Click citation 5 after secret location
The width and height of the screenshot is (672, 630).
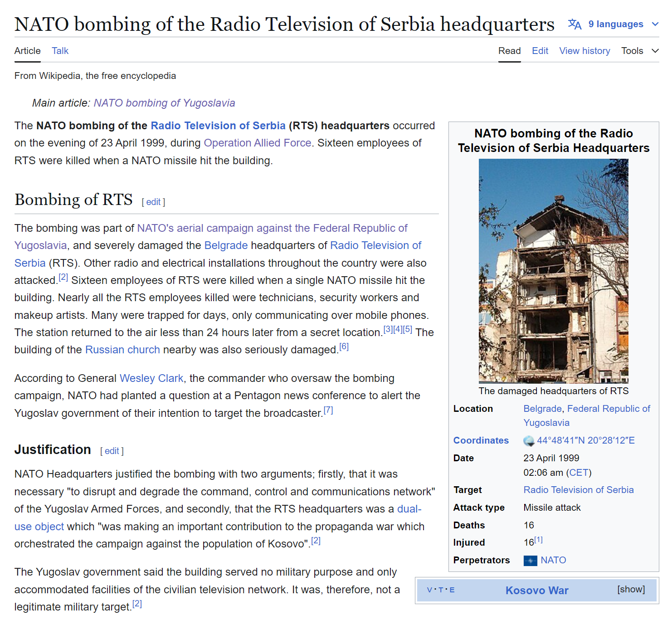click(x=407, y=329)
